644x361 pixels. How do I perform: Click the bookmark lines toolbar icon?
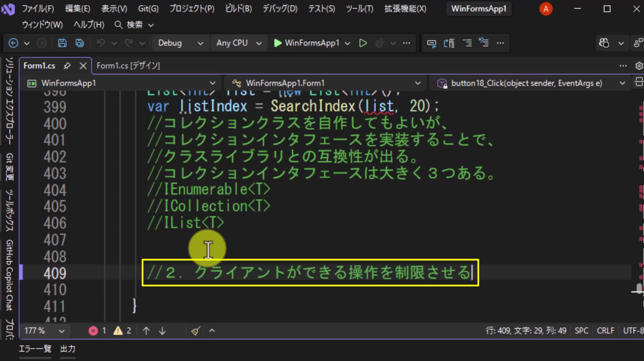(x=484, y=42)
